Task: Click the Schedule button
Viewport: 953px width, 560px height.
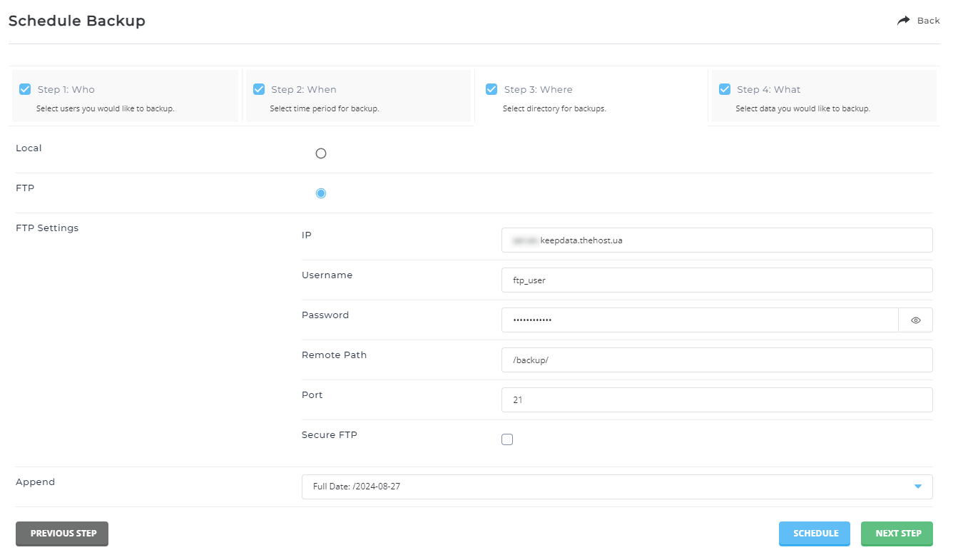Action: point(815,534)
